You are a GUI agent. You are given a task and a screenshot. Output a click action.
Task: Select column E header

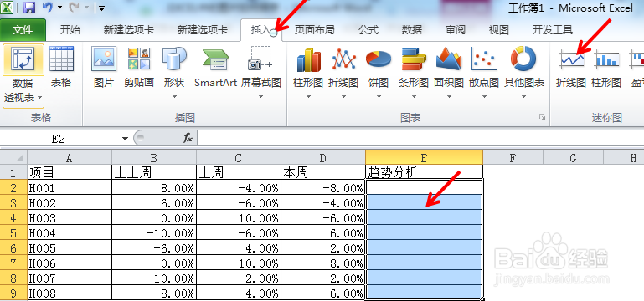tap(425, 157)
